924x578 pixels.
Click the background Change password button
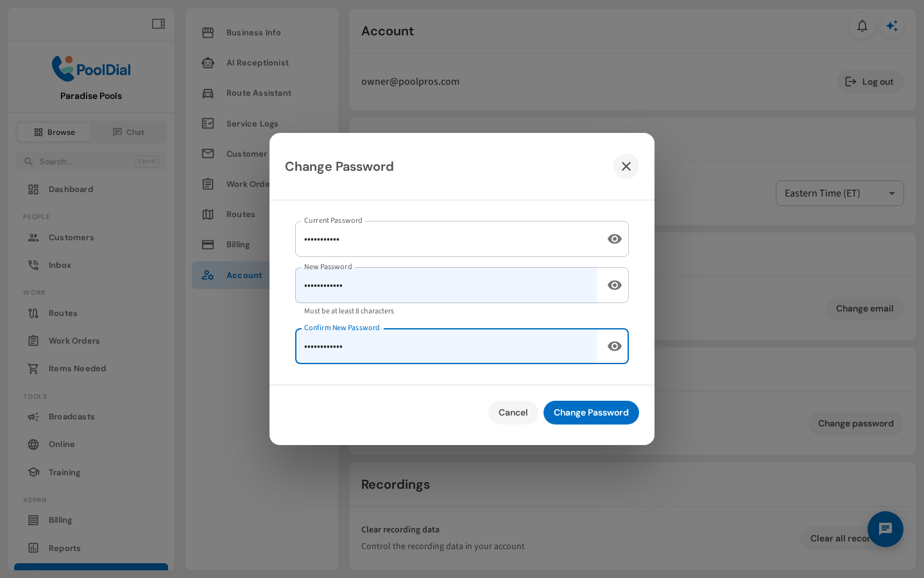point(855,424)
